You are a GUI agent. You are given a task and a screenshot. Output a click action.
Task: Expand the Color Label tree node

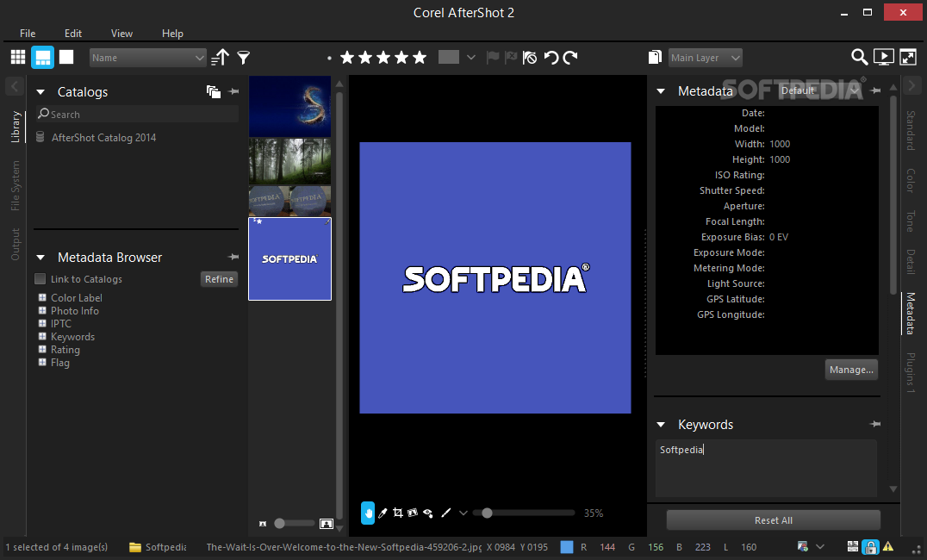[x=42, y=297]
